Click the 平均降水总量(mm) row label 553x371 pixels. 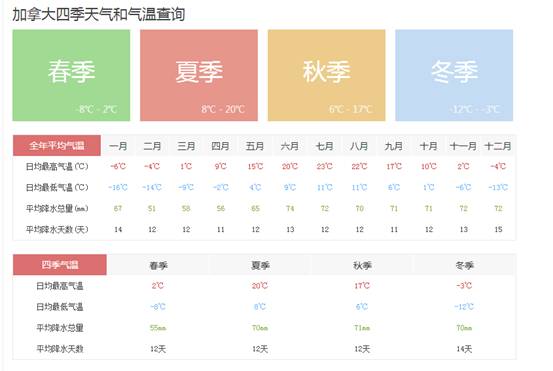57,208
